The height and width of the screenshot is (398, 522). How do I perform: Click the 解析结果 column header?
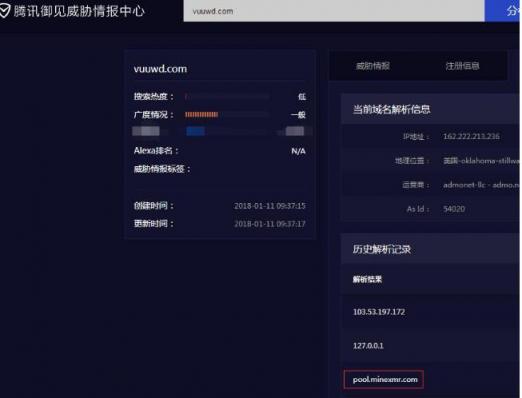[367, 279]
